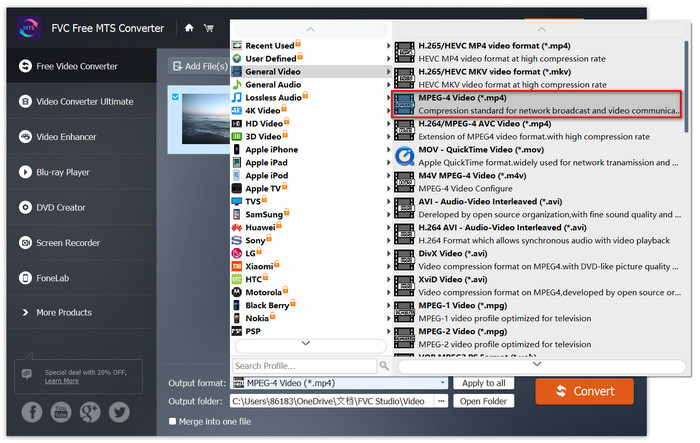700x443 pixels.
Task: Select the SamSung device category
Action: coord(311,214)
